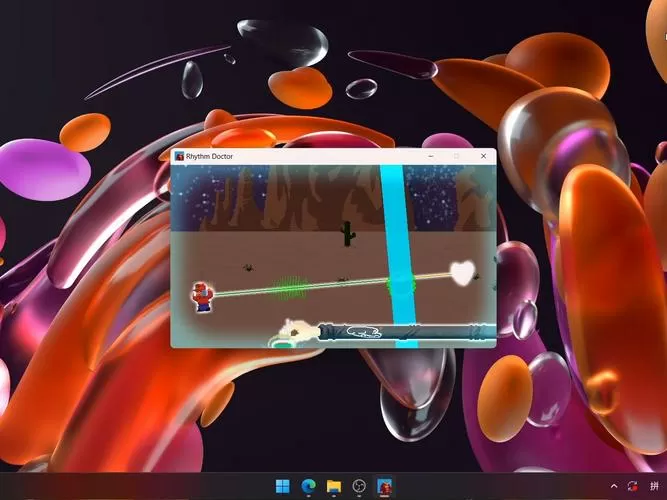Click the Rhythm Doctor window title icon
Viewport: 667px width, 500px height.
point(180,156)
